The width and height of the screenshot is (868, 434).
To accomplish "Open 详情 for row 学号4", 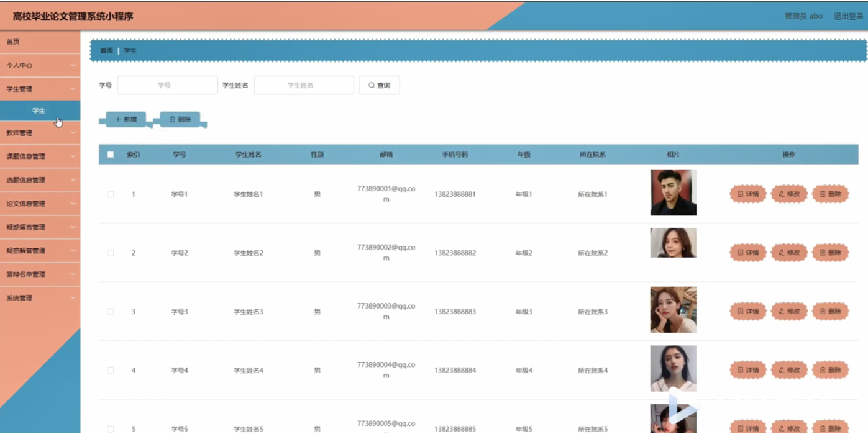I will 748,370.
